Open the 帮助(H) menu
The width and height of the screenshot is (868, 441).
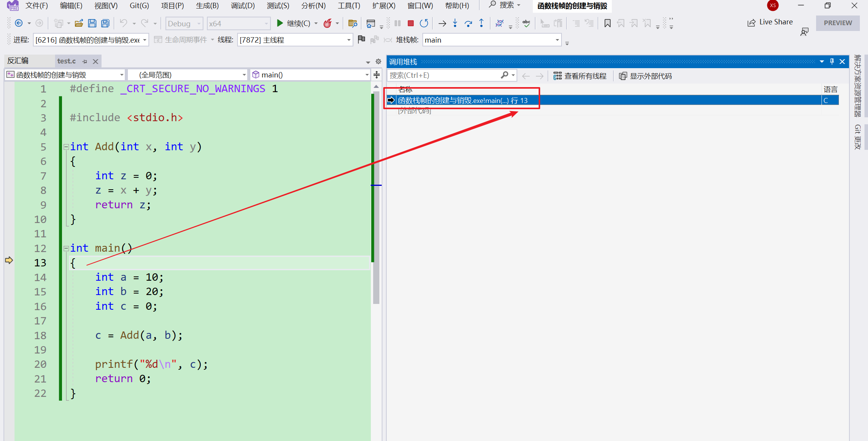point(457,5)
